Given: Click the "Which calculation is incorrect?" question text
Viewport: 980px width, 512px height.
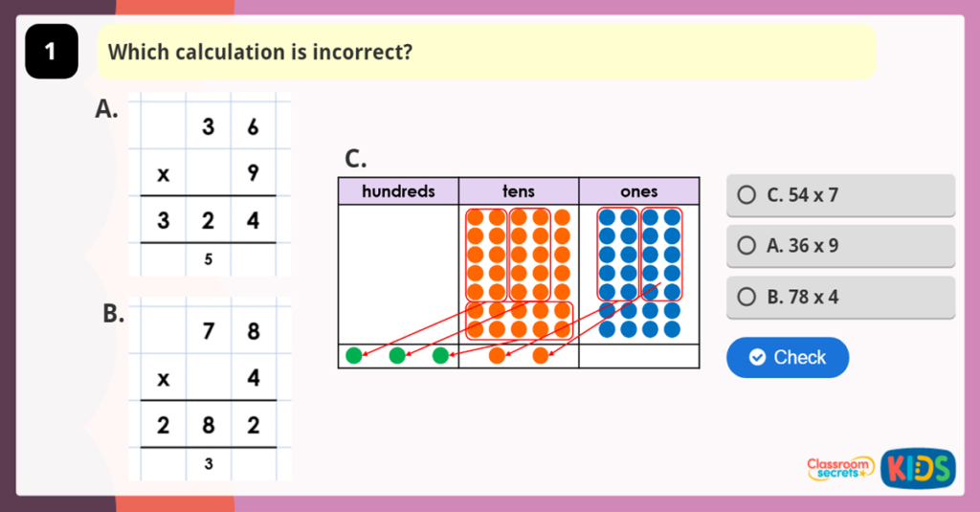Looking at the screenshot, I should pos(260,52).
